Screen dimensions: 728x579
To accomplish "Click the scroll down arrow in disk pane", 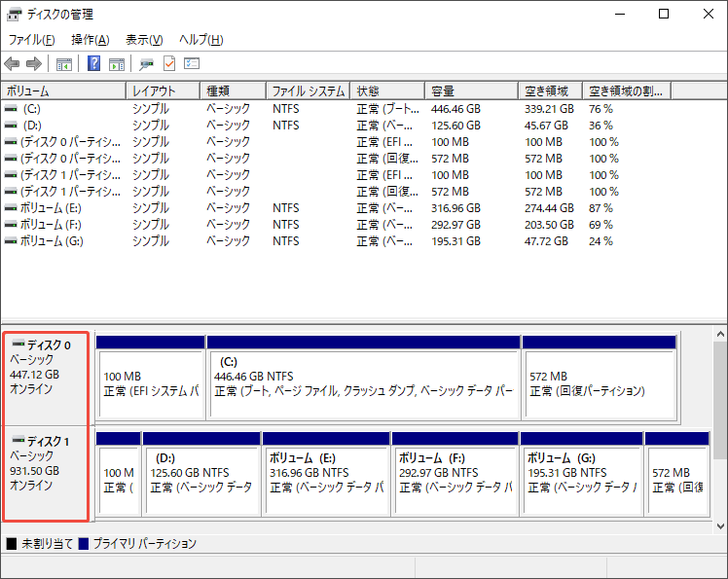I will (720, 526).
